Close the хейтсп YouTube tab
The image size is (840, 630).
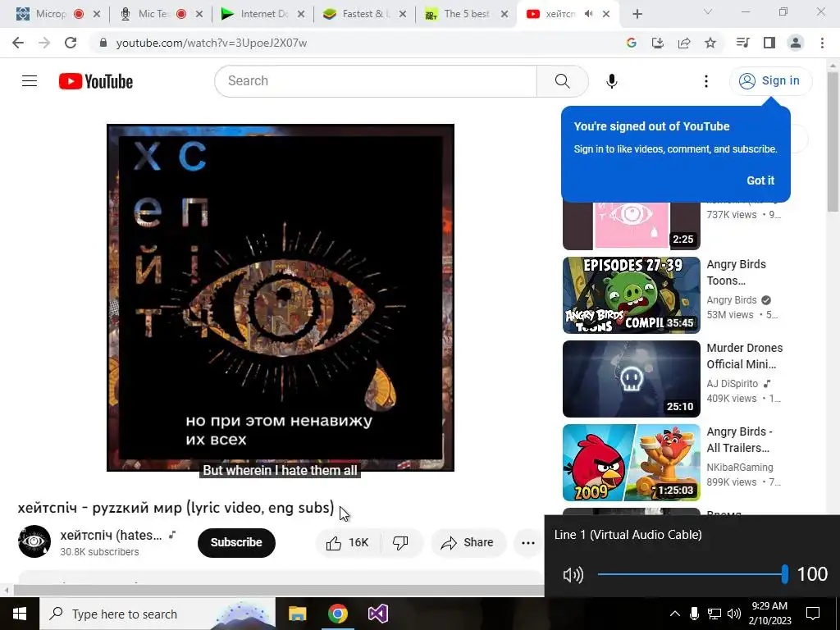click(606, 14)
